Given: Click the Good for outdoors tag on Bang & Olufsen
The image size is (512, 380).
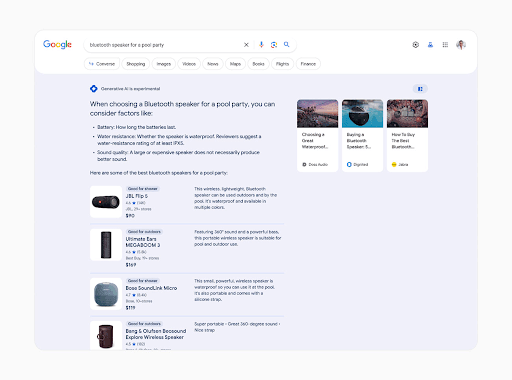Looking at the screenshot, I should pyautogui.click(x=144, y=324).
